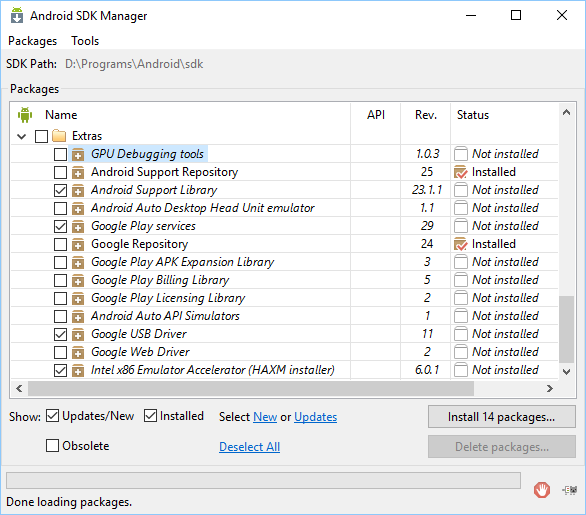Open the Tools menu

click(85, 41)
